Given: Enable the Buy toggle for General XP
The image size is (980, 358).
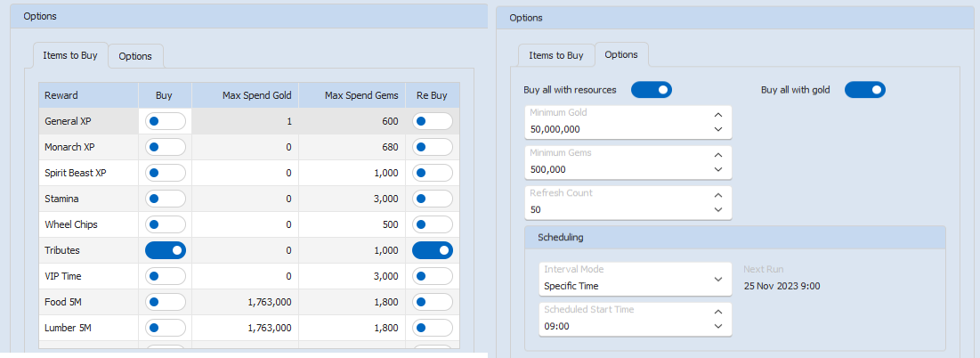Looking at the screenshot, I should point(165,121).
